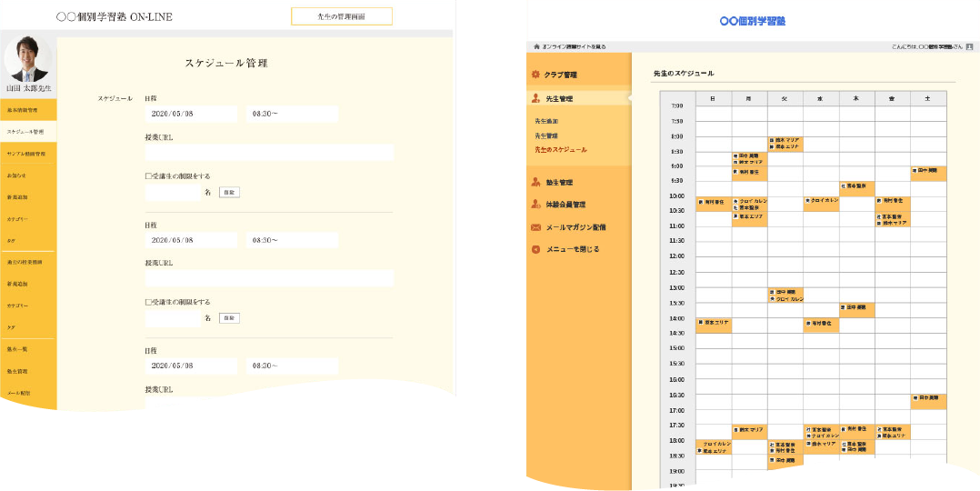Screen dimensions: 980x491
Task: Open お知らせ in the left sidebar
Action: point(27,175)
